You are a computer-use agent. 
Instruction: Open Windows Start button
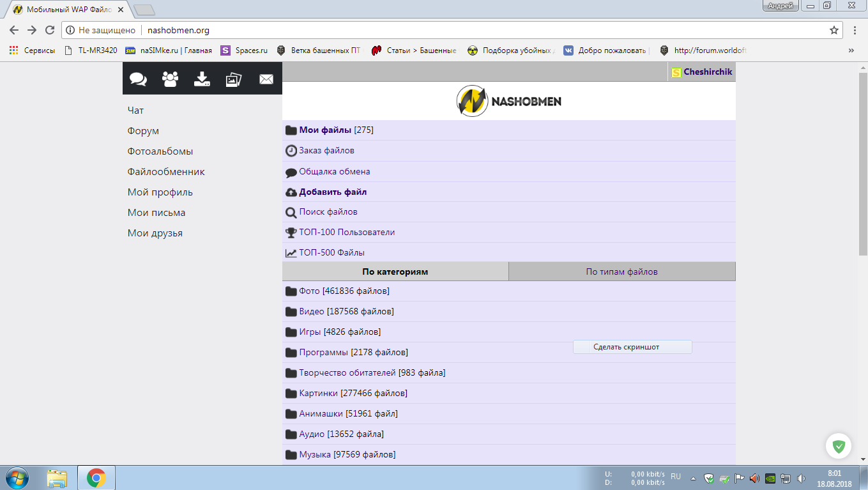click(x=17, y=478)
